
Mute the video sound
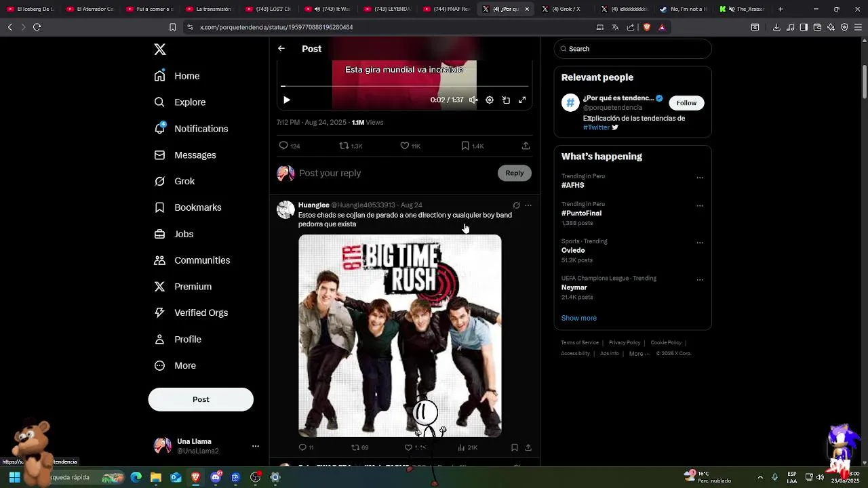[x=473, y=100]
